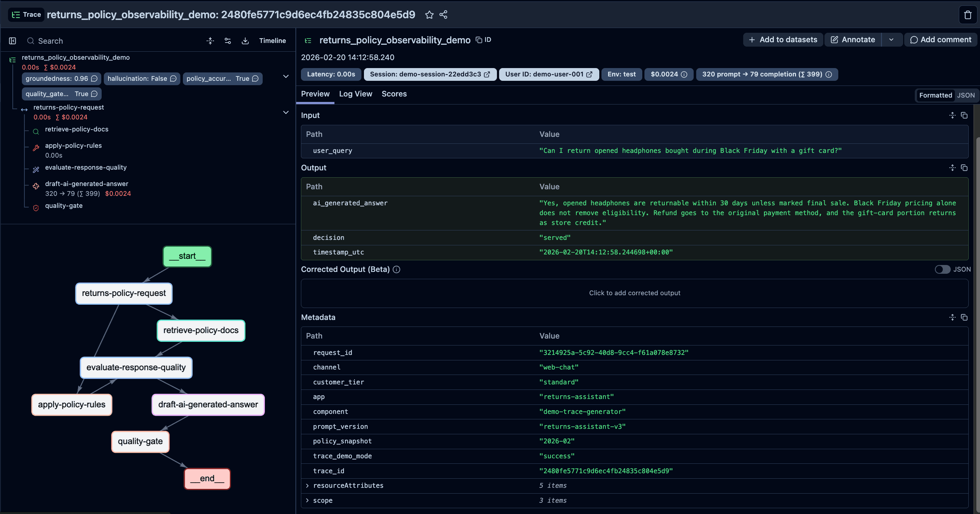
Task: Open comment on groundedness score
Action: pyautogui.click(x=94, y=79)
